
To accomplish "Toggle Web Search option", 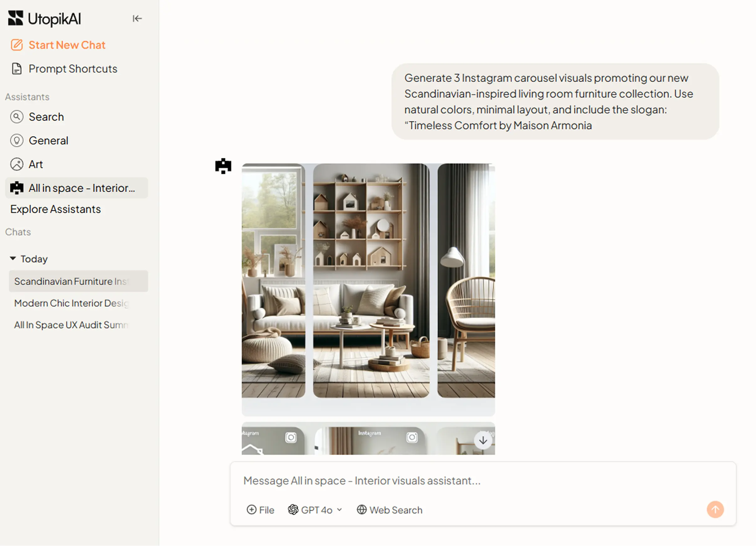I will tap(389, 510).
